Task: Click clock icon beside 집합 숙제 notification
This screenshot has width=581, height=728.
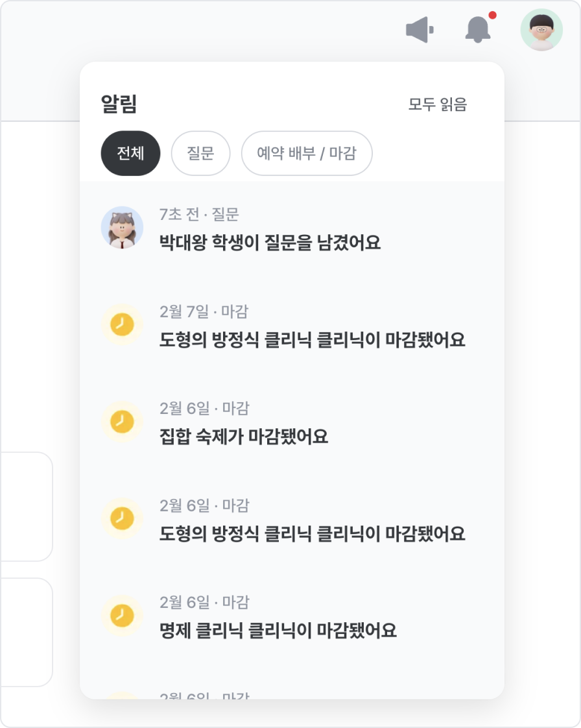Action: tap(122, 422)
